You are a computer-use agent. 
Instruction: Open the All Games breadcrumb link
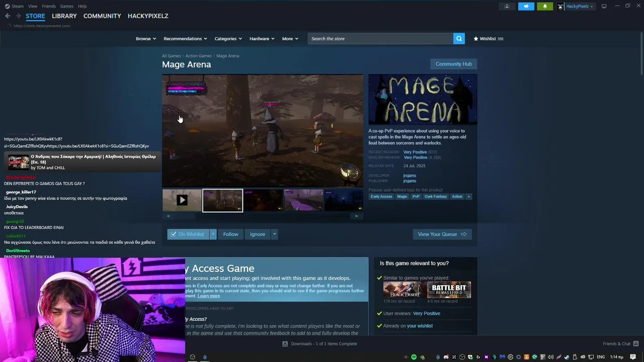point(171,56)
